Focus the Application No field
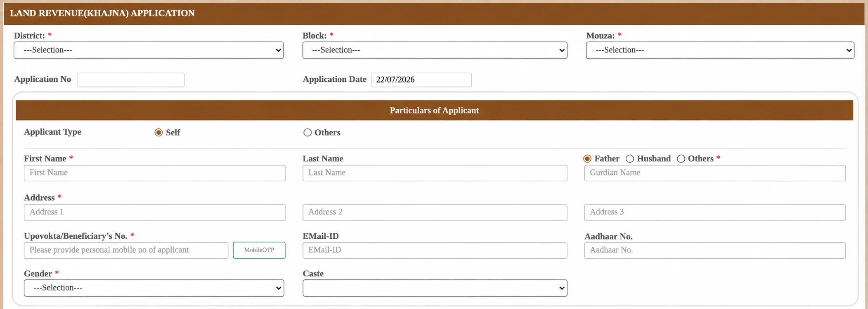Screen dimensions: 868x309 [x=131, y=80]
